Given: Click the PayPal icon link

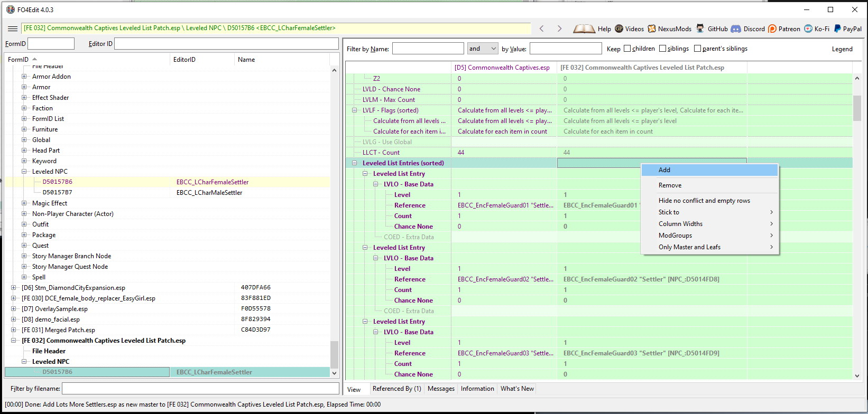Looking at the screenshot, I should coord(837,29).
